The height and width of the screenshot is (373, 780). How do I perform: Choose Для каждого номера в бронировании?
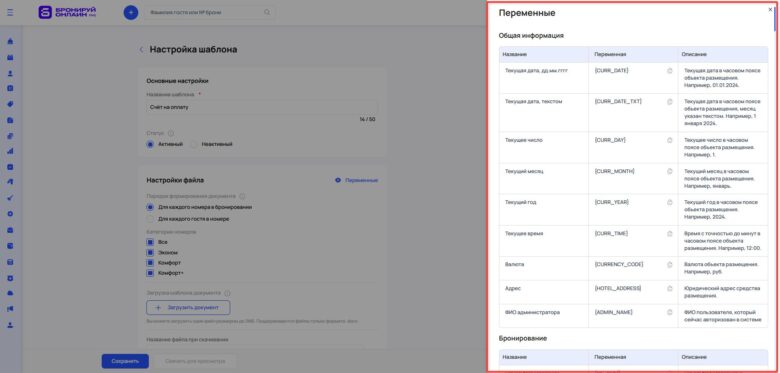pos(150,207)
